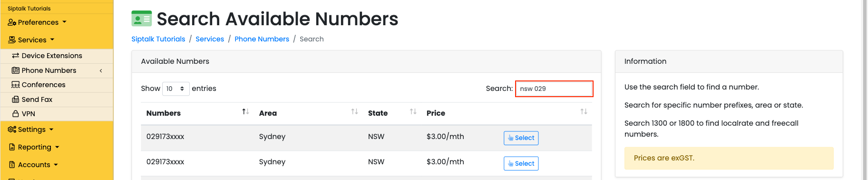Select the first 029173xxxx Sydney number
Viewport: 868px width, 180px height.
521,138
